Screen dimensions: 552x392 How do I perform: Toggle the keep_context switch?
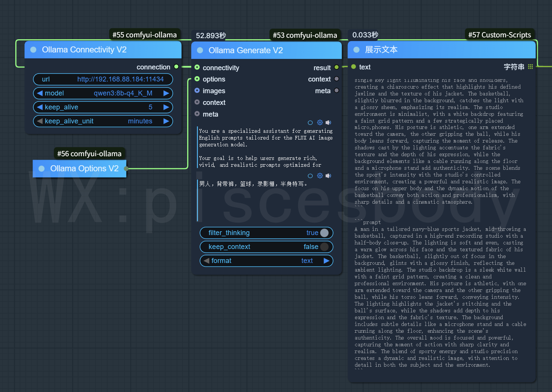click(324, 247)
